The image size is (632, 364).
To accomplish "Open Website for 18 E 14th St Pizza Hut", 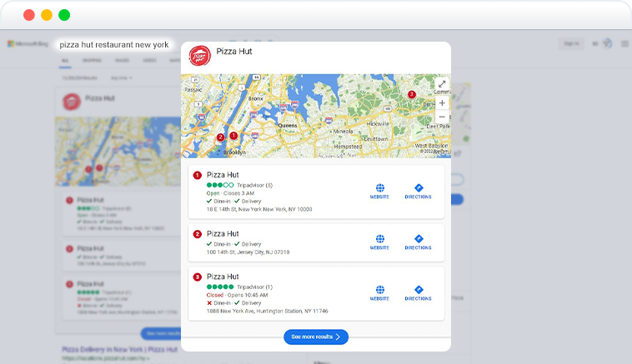I will coord(379,192).
